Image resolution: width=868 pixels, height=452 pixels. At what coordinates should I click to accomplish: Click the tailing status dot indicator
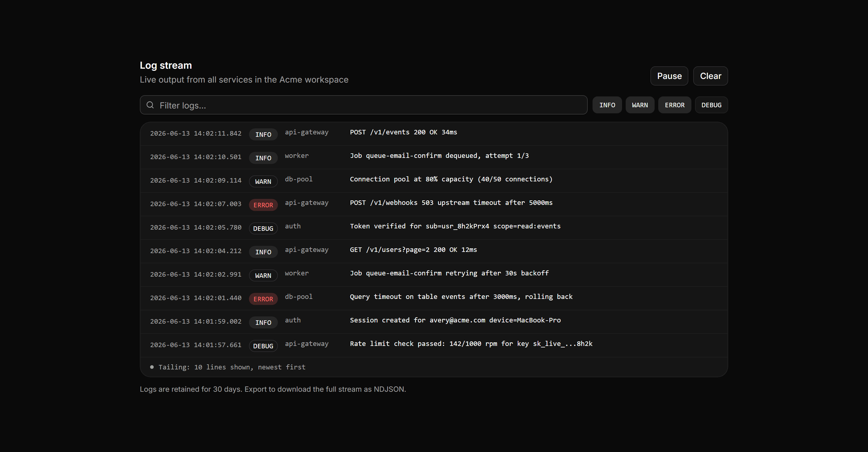click(x=152, y=367)
